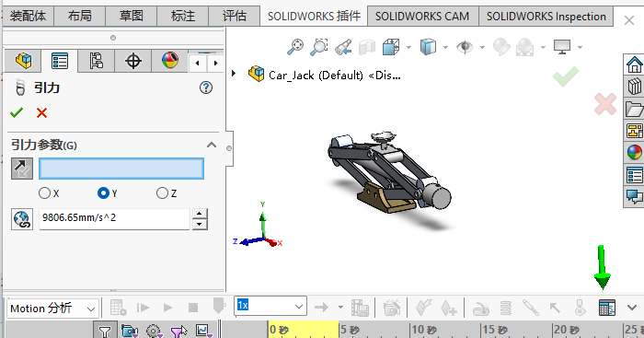Viewport: 644px width, 338px height.
Task: Click the globe numeric gravity value icon
Action: [22, 219]
